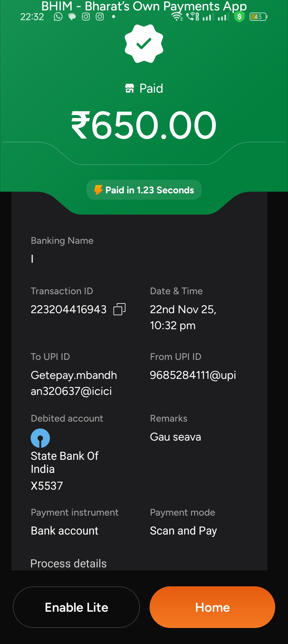Select transaction ID number 223204416943
The image size is (288, 644).
(69, 309)
